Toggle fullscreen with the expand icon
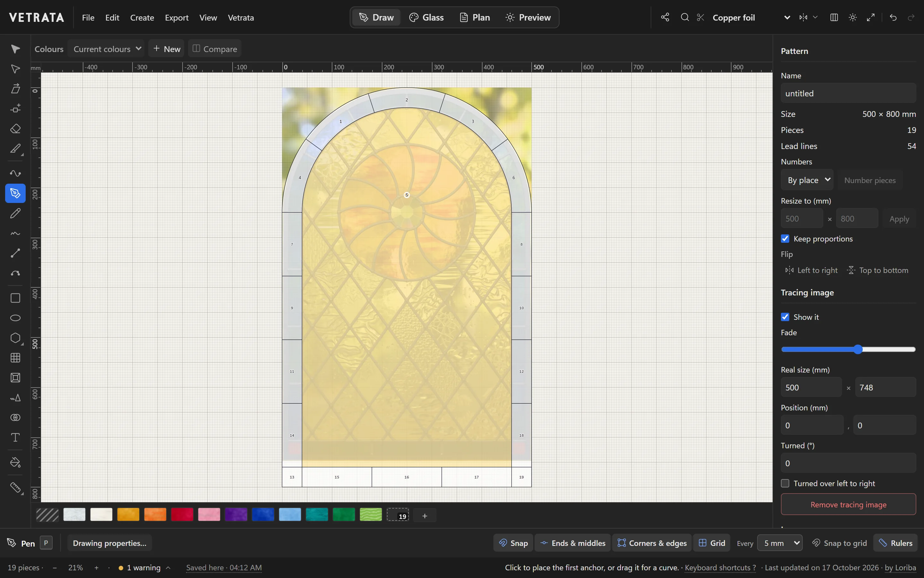924x578 pixels. (871, 17)
